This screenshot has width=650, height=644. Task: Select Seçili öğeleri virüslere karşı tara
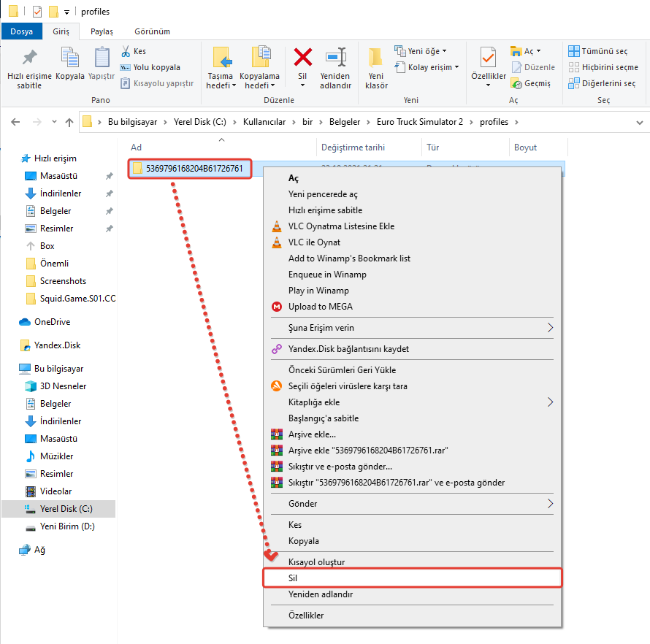[413, 386]
